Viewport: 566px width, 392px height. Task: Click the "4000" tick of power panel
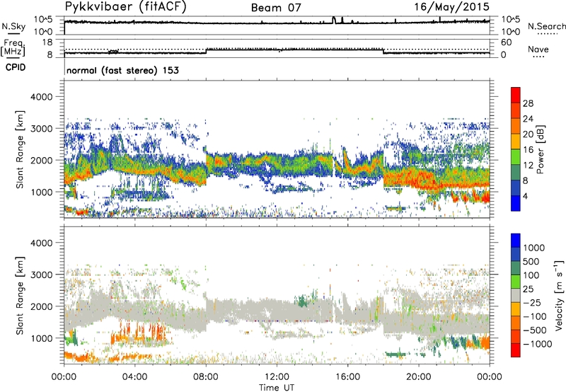tap(42, 97)
